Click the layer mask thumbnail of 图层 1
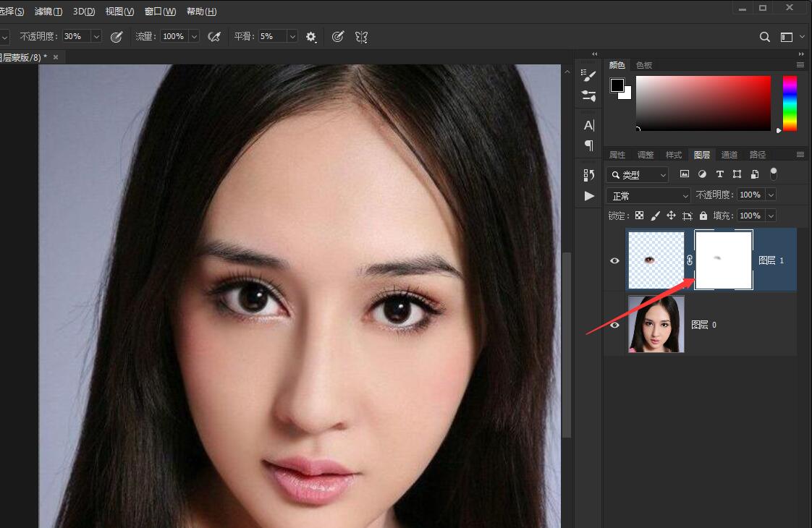The image size is (812, 528). [x=724, y=260]
